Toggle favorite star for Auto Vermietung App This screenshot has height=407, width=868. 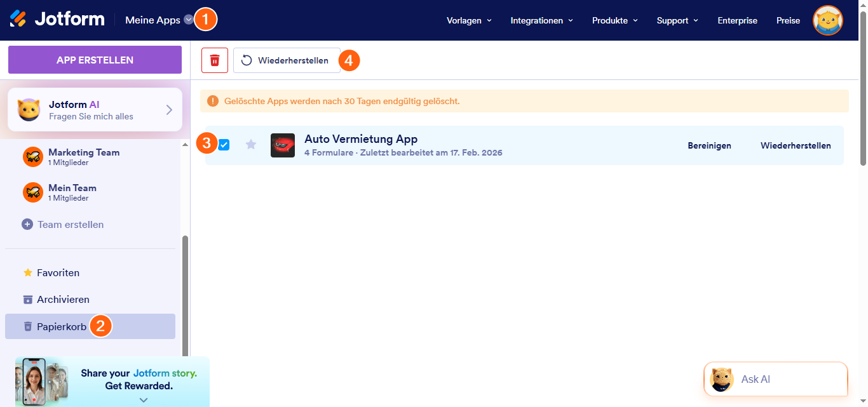[x=251, y=145]
